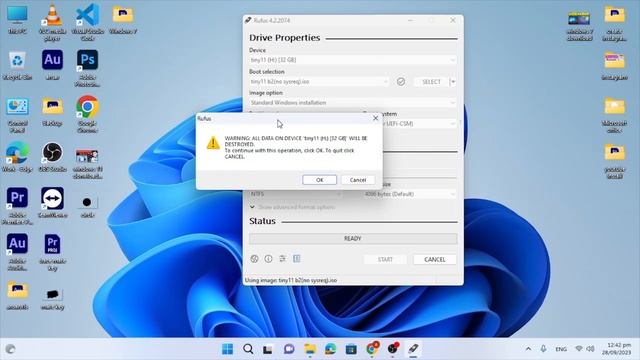The image size is (640, 360).
Task: Open the Wi-Fi network tray icon
Action: pos(579,349)
